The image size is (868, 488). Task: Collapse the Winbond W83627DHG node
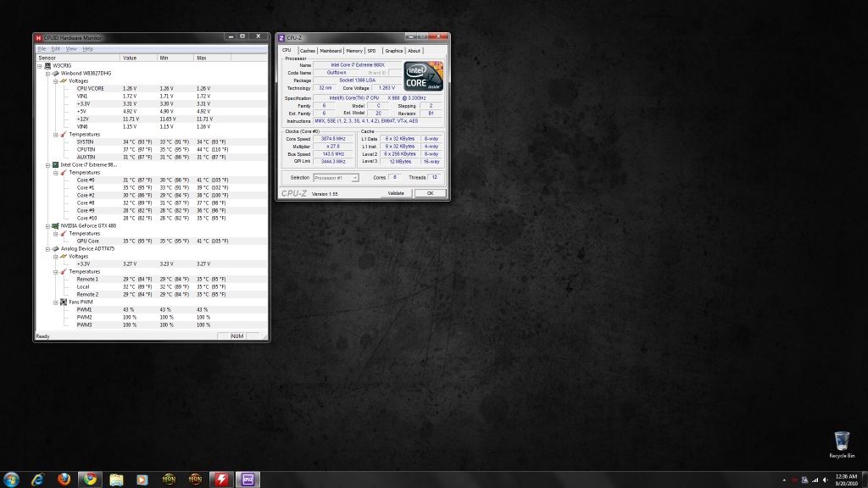click(48, 73)
